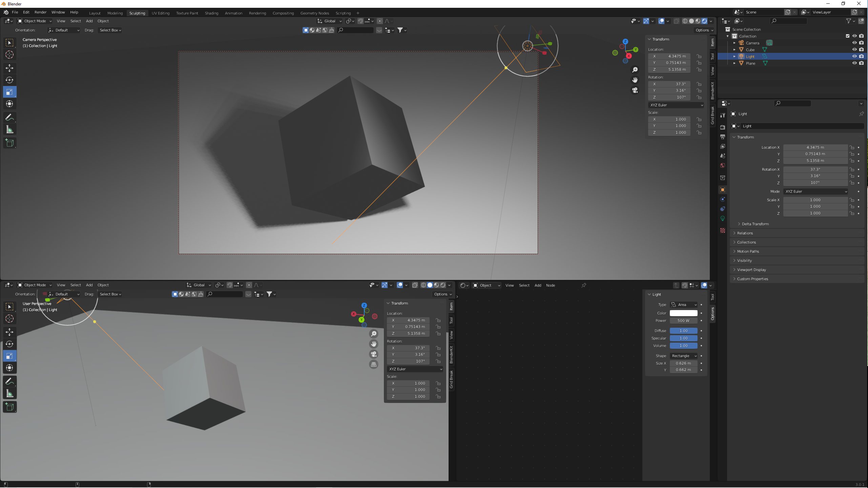The width and height of the screenshot is (868, 488).
Task: Disable Plane in renders via camera icon
Action: pyautogui.click(x=861, y=63)
